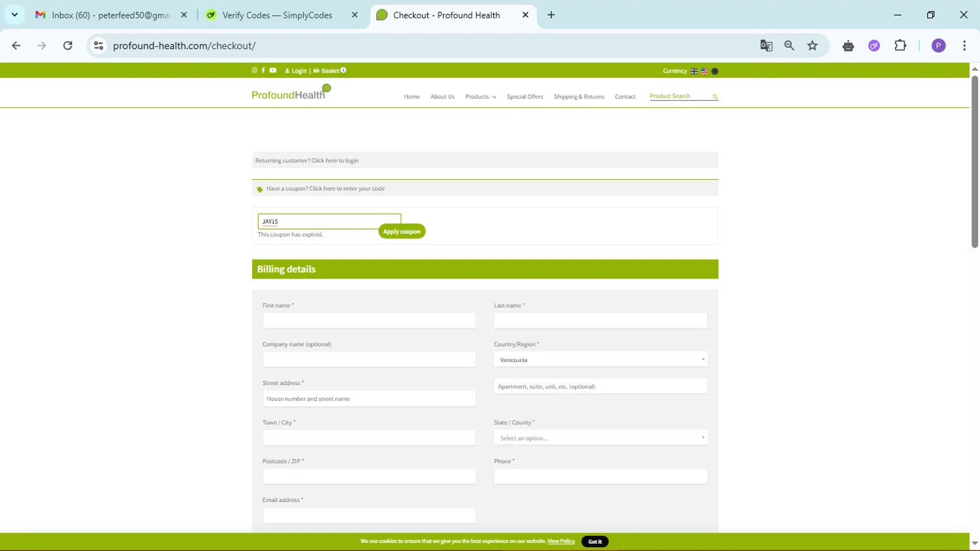Click the Login link in top bar

pos(296,71)
